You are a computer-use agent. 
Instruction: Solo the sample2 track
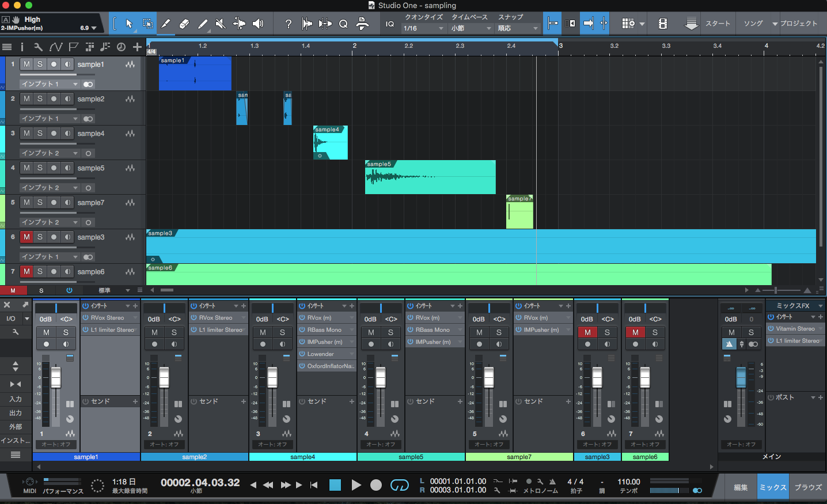[40, 98]
